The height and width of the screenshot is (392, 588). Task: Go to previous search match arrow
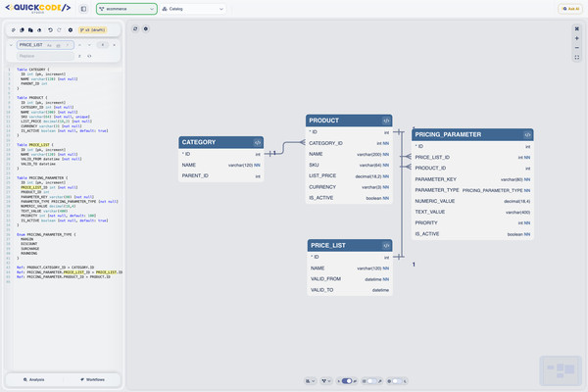(79, 45)
